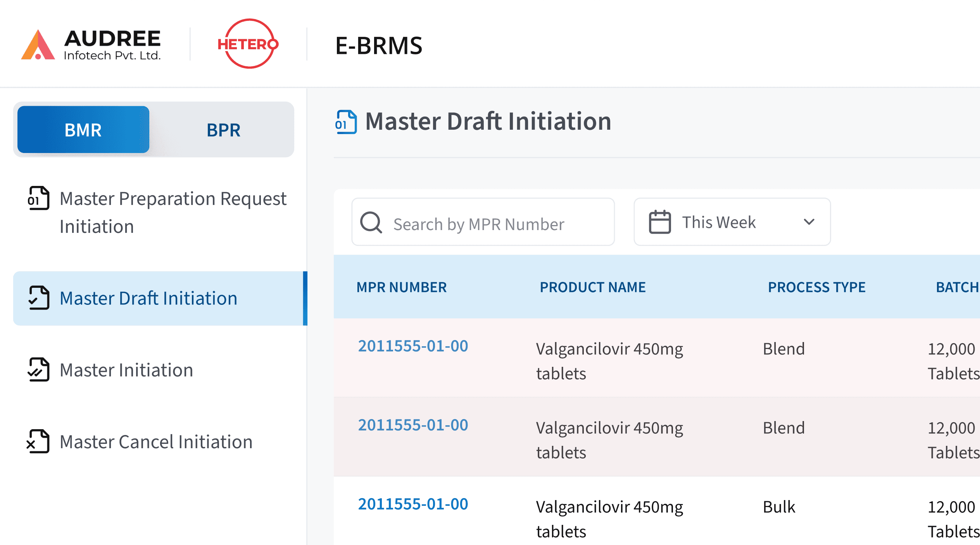Click the Hetero circular logo

pyautogui.click(x=248, y=44)
